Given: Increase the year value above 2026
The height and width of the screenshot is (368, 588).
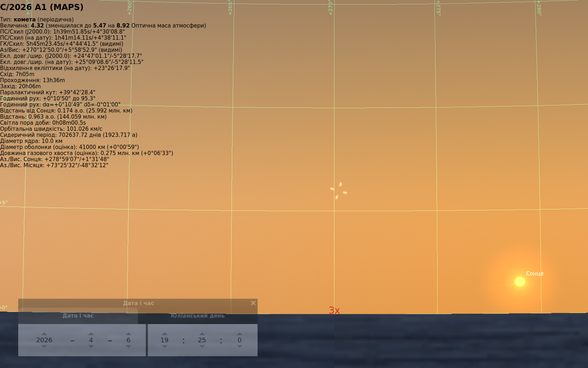Looking at the screenshot, I should 44,334.
